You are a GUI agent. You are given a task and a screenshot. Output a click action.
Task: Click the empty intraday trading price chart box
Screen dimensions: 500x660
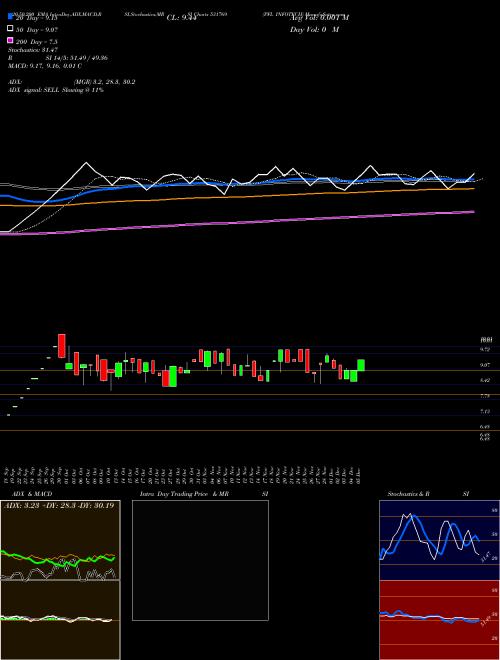point(200,560)
